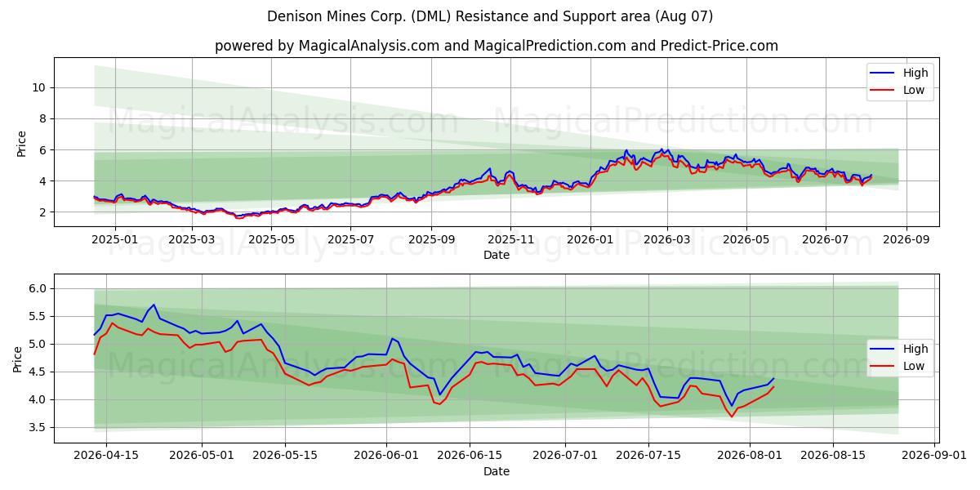This screenshot has height=490, width=980.
Task: Click the '3.5' price tick on the bottom chart
Action: pos(38,427)
